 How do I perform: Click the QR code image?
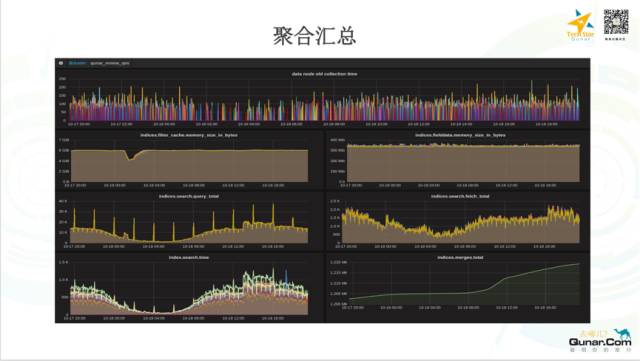(616, 22)
